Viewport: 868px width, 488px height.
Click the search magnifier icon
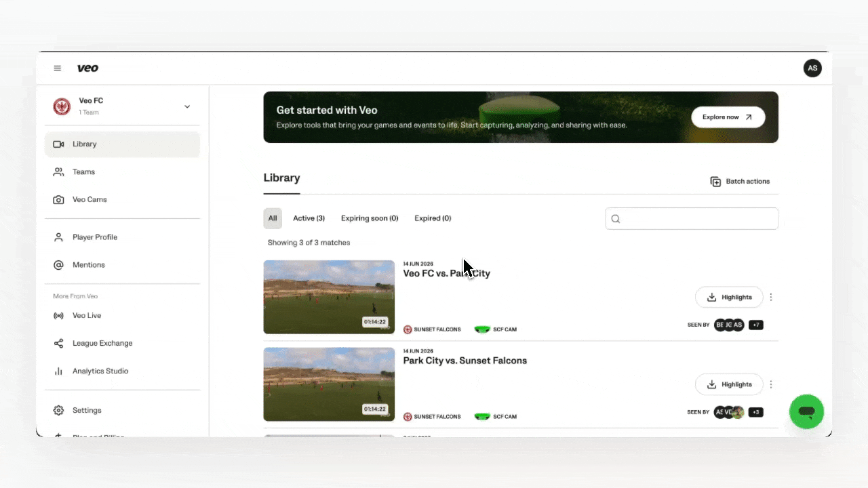pos(616,219)
